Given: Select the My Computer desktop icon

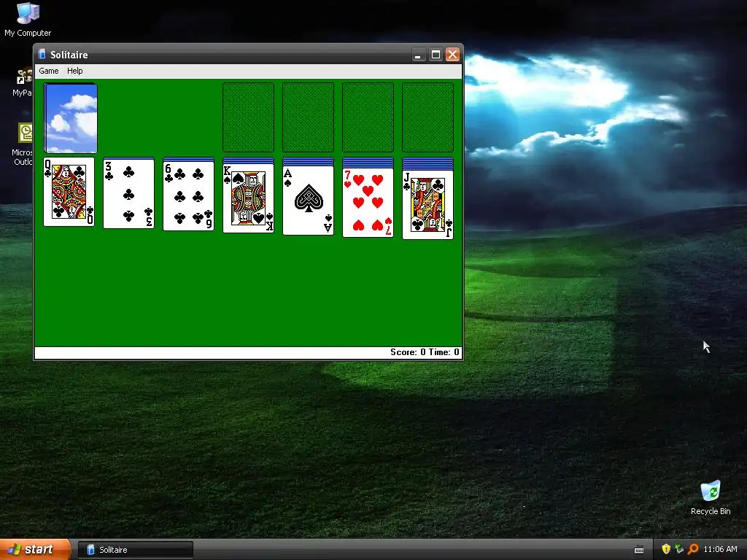Looking at the screenshot, I should (x=28, y=20).
